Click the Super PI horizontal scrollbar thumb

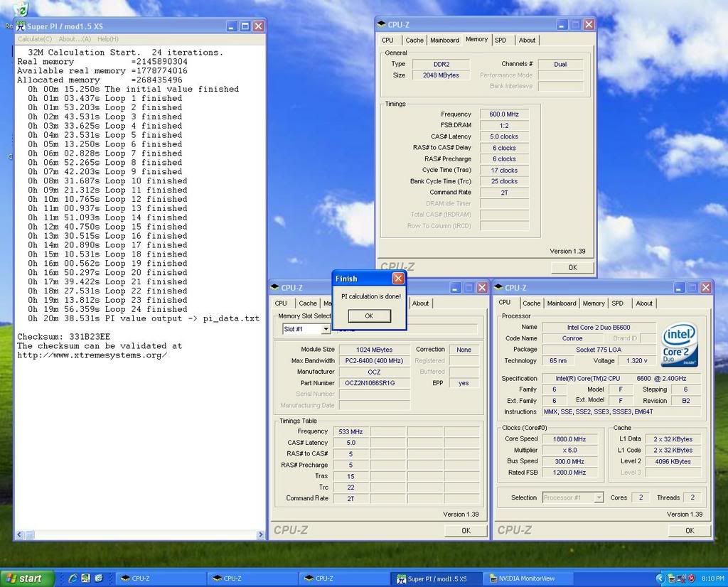point(29,534)
